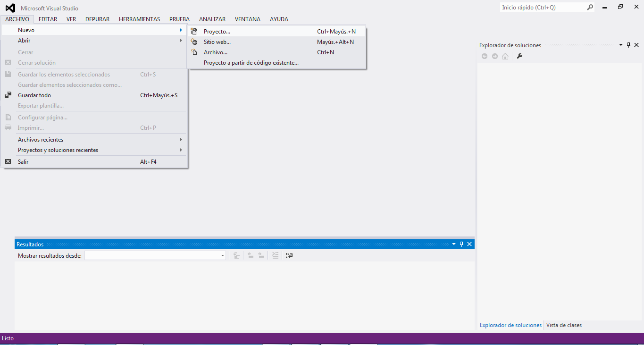Switch to Vista de clases tab
The width and height of the screenshot is (644, 345).
tap(564, 325)
